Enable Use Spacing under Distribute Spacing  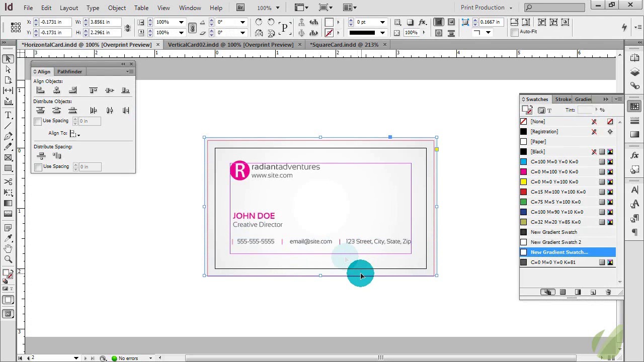point(38,167)
